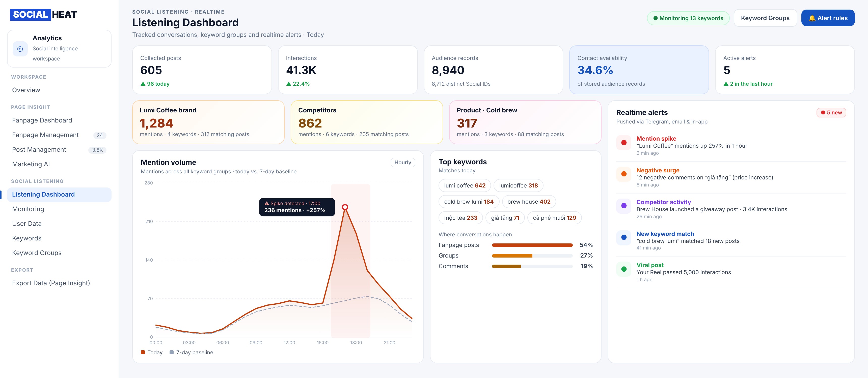Click the blue New keyword match icon
Image resolution: width=868 pixels, height=378 pixels.
624,237
